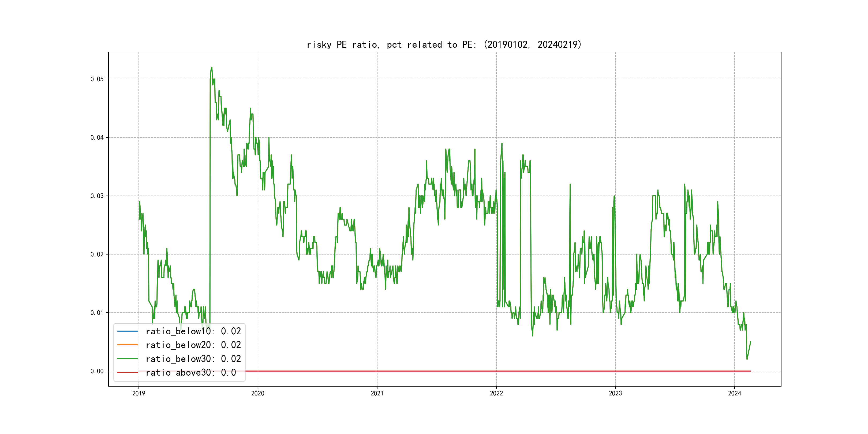Select the 'ratio_below10: 0.02' legend label

coord(193,331)
